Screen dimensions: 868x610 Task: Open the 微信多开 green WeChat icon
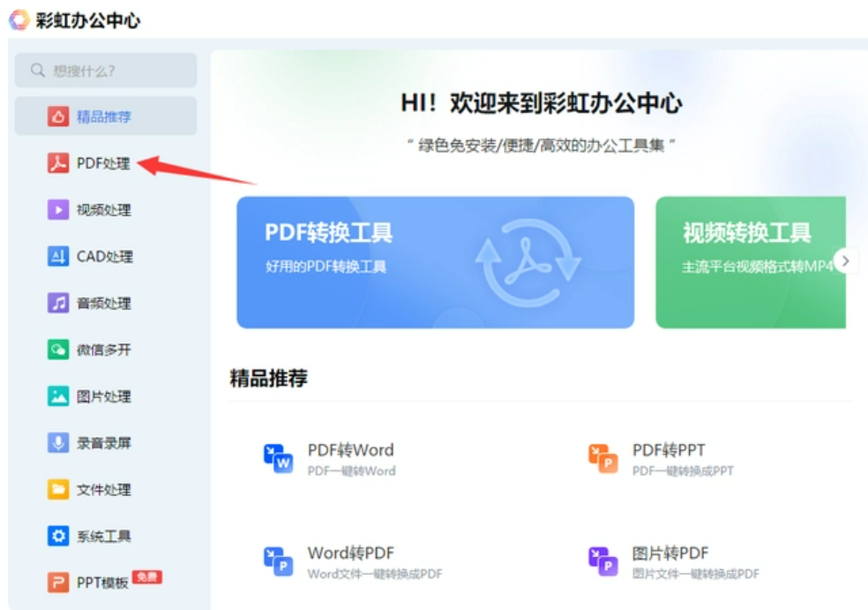point(57,349)
